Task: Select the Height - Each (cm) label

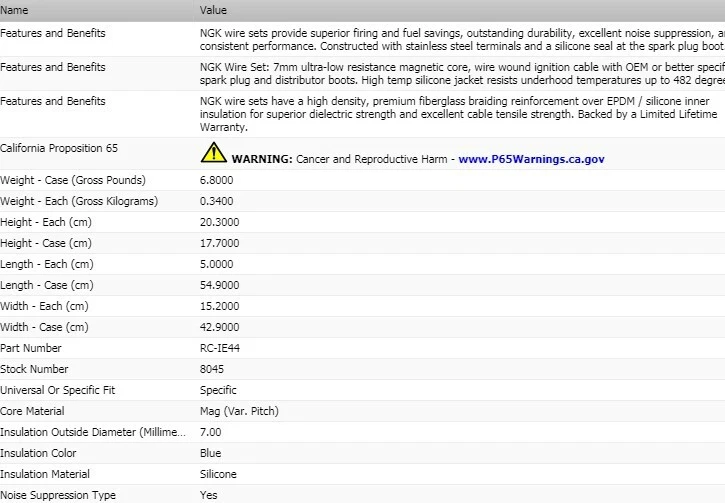Action: point(46,222)
